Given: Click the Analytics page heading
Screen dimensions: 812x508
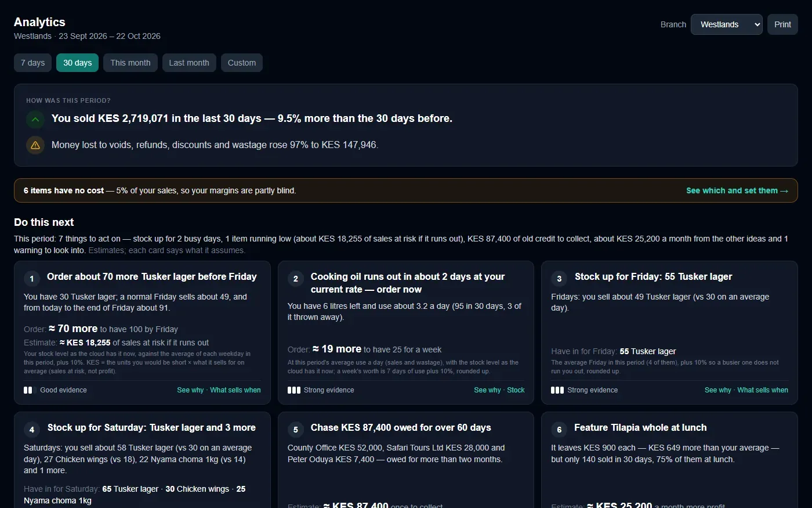Looking at the screenshot, I should 39,22.
